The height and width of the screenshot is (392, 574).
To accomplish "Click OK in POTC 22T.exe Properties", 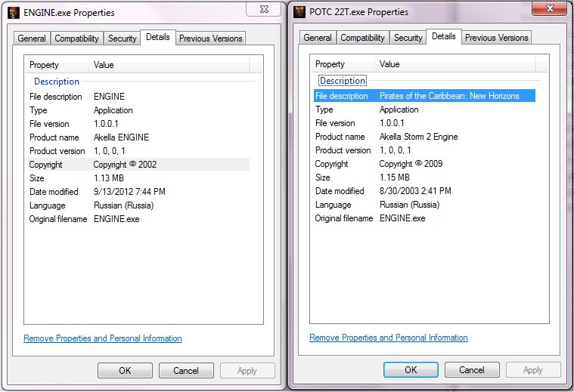I will (411, 369).
